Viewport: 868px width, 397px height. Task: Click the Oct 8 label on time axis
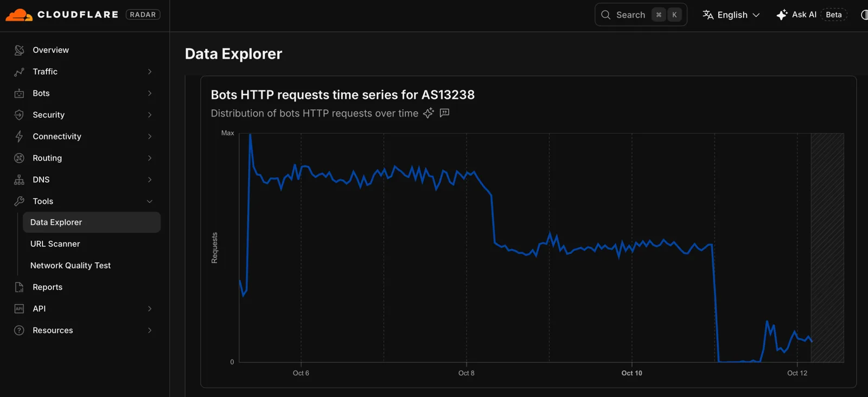coord(466,373)
